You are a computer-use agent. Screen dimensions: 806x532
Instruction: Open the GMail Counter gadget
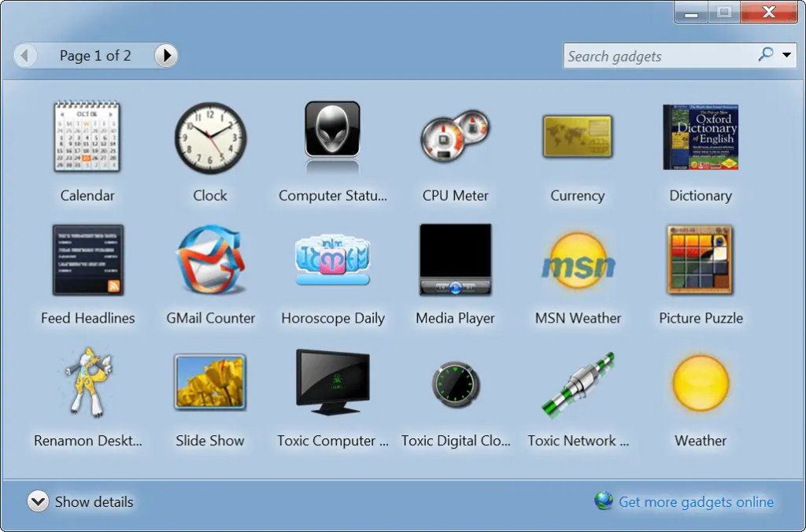[x=210, y=260]
